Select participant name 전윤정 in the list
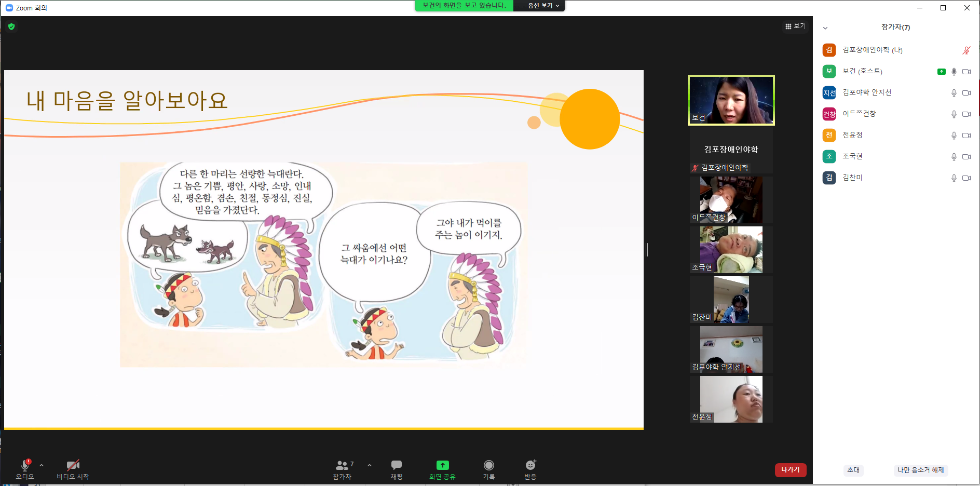 pyautogui.click(x=852, y=135)
